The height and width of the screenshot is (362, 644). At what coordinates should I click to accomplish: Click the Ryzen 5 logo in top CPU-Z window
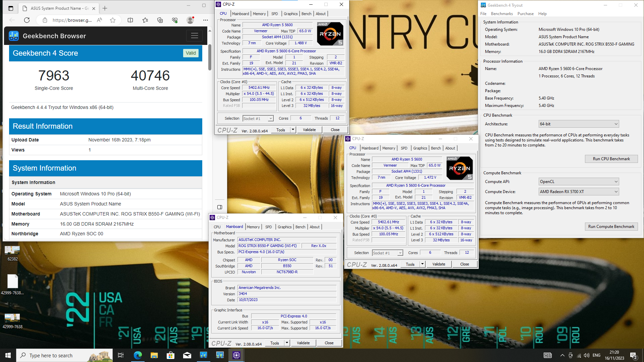[x=330, y=34]
